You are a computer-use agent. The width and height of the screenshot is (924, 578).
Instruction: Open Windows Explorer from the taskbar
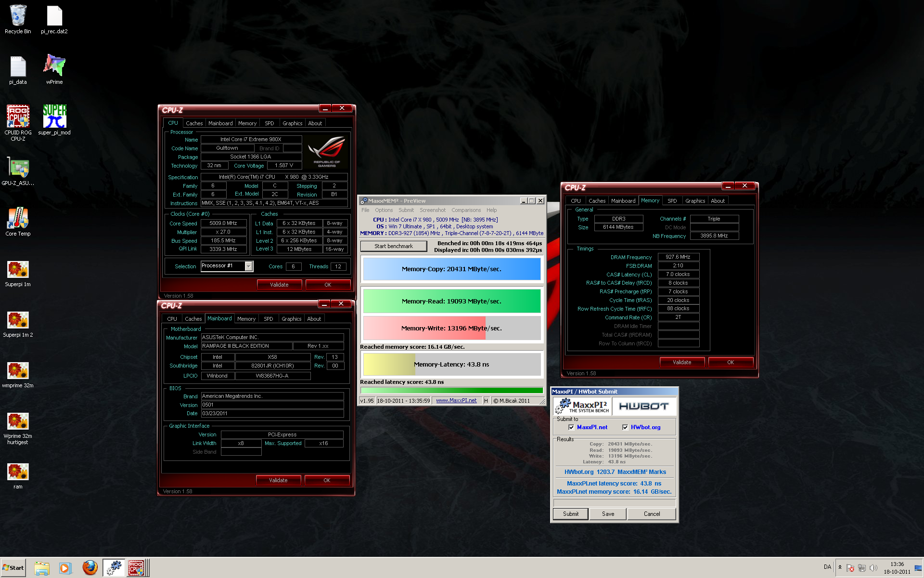[42, 568]
